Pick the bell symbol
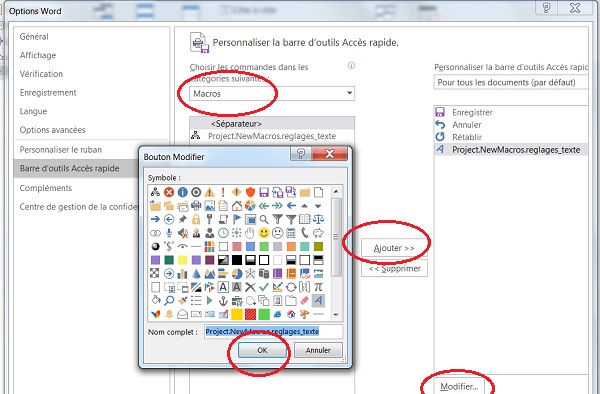Viewport: 600px width, 394px height. (x=169, y=314)
